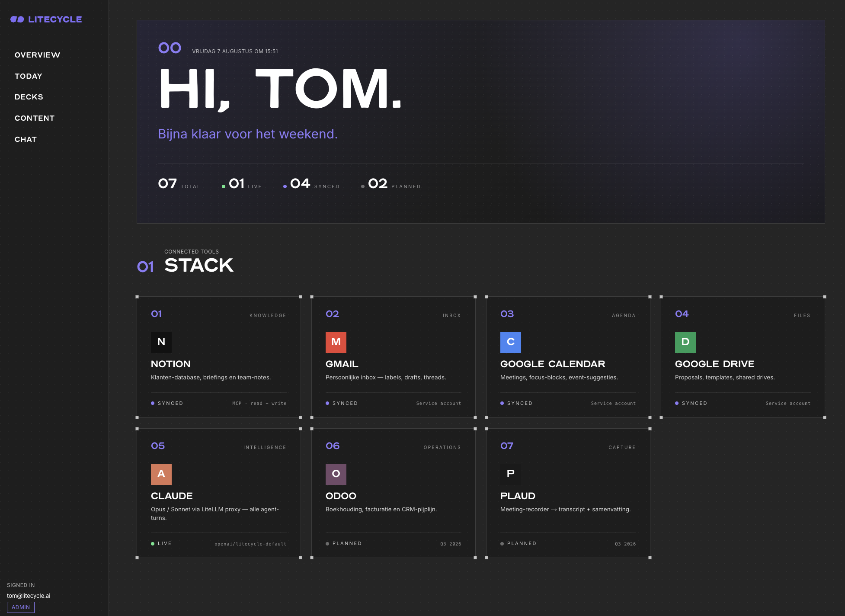Click 'openai/litecycle-default' model label
The image size is (845, 616).
tap(250, 544)
